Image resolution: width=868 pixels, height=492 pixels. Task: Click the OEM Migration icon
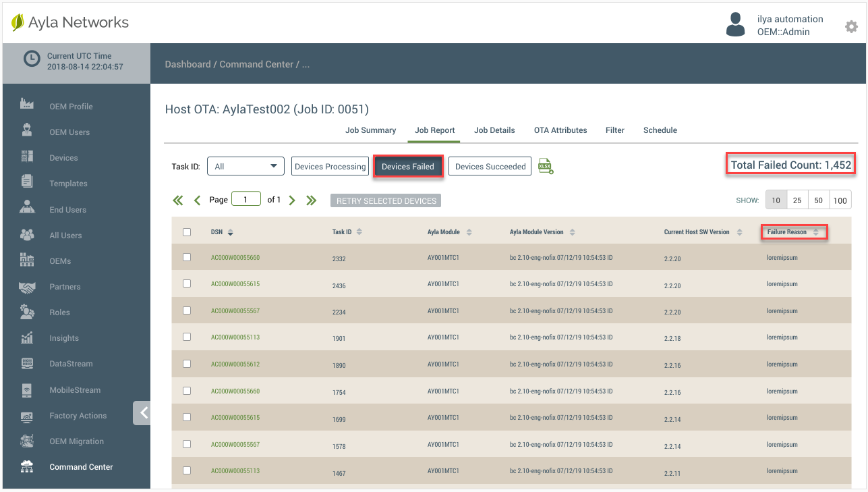[27, 441]
